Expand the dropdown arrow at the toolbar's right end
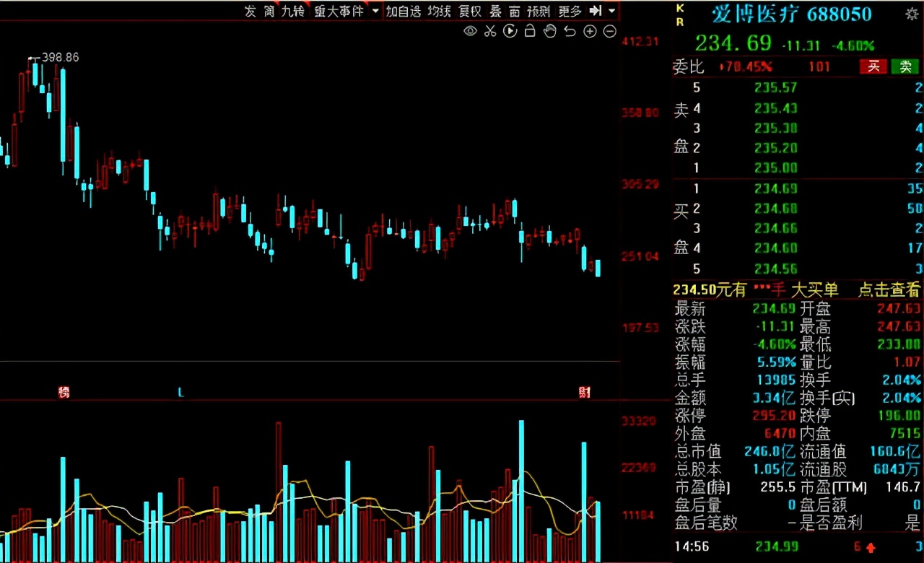924x563 pixels. pyautogui.click(x=612, y=11)
